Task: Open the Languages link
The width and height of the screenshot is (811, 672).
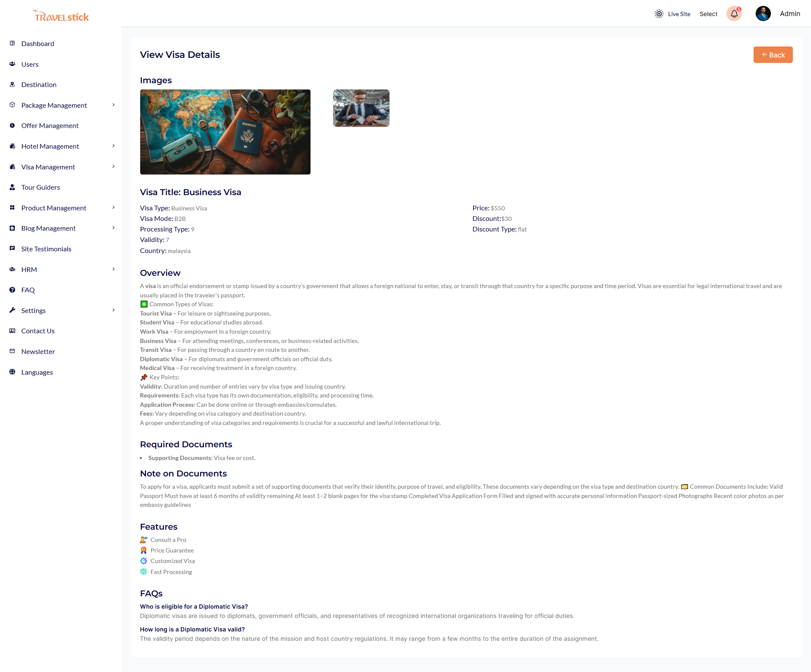Action: coord(37,372)
